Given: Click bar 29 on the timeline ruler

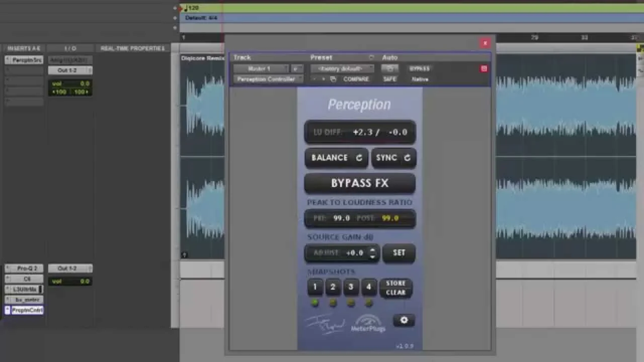Looking at the screenshot, I should tap(535, 38).
